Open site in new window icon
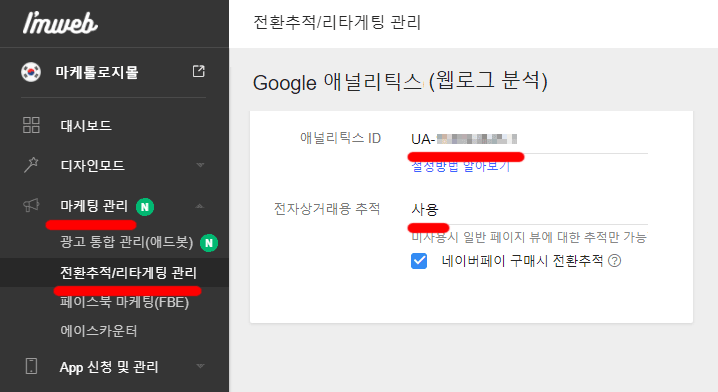The width and height of the screenshot is (718, 392). (x=198, y=71)
